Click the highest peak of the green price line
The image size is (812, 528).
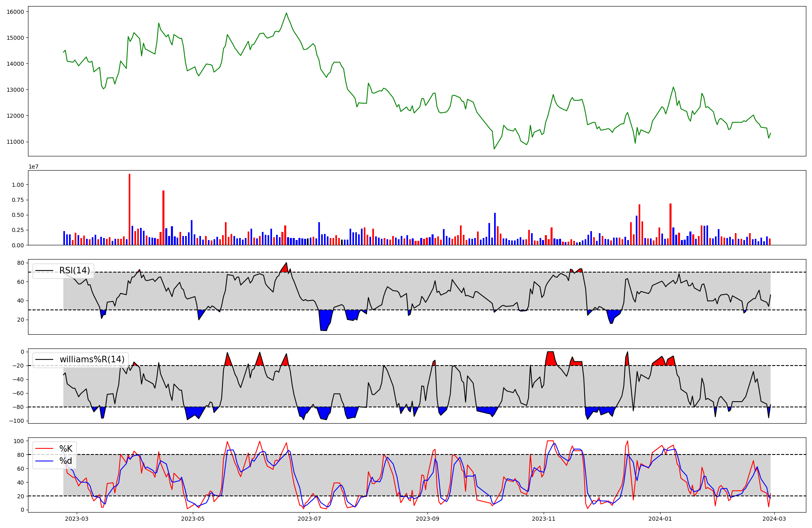pos(286,13)
